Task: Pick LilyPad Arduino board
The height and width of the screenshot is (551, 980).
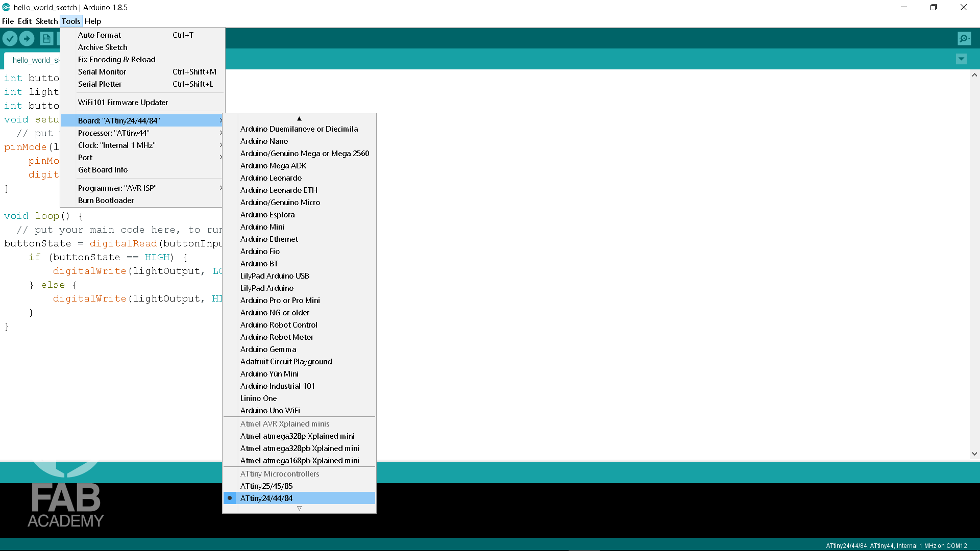Action: [x=299, y=288]
